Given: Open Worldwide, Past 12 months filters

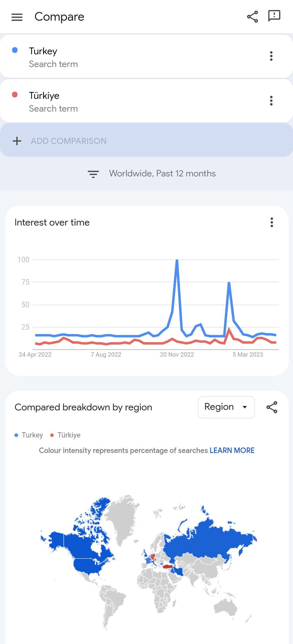Looking at the screenshot, I should (x=162, y=173).
